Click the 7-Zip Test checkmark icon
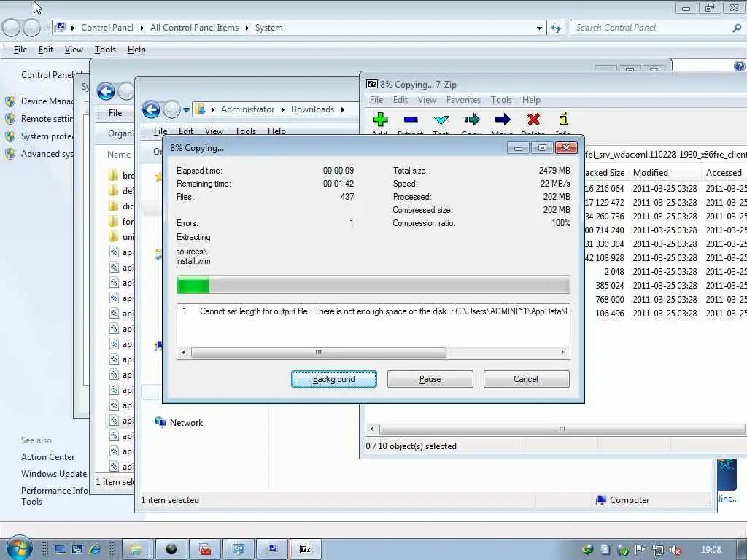 [x=441, y=119]
